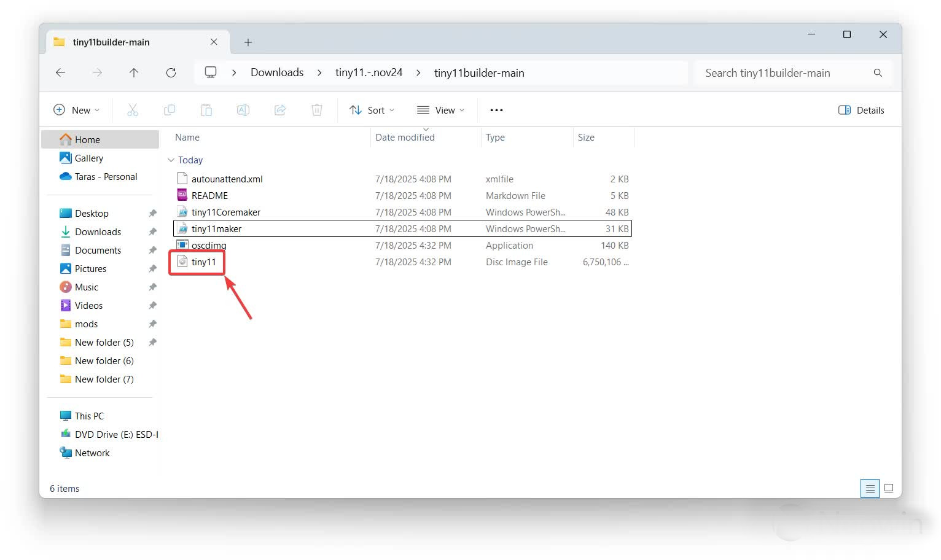Open the View dropdown menu

tap(440, 110)
